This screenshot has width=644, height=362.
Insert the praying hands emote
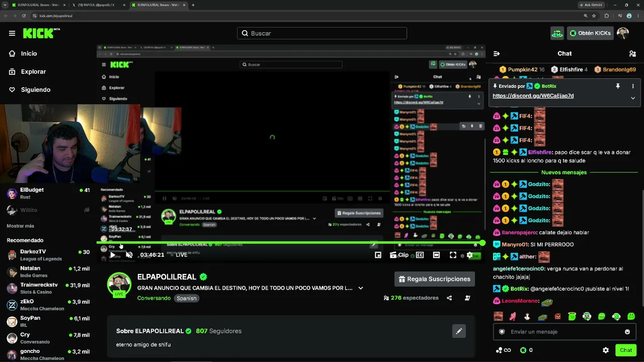click(513, 316)
